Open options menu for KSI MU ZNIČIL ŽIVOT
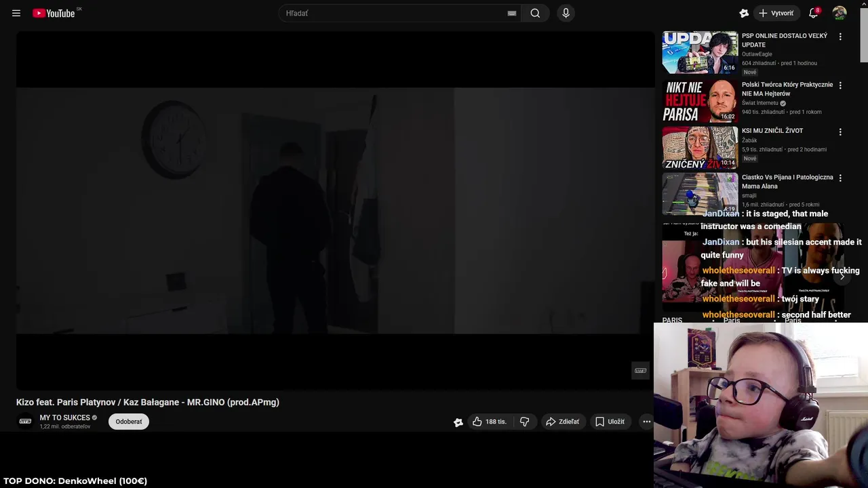868x488 pixels. [840, 131]
